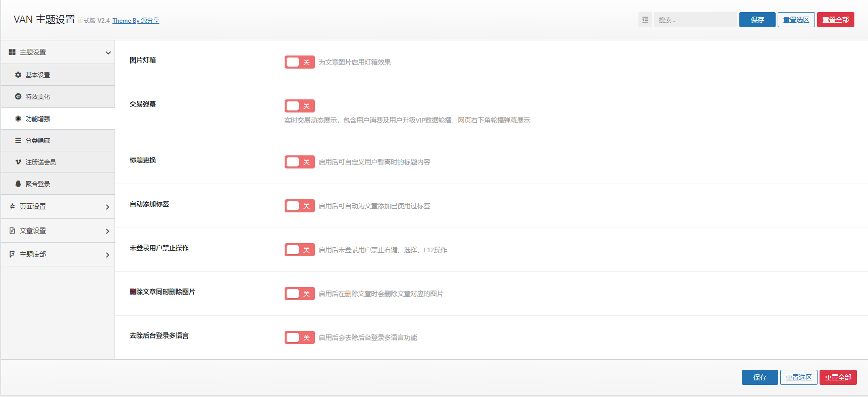The image size is (868, 397).
Task: Click the expand-all list icon near search
Action: coord(645,20)
